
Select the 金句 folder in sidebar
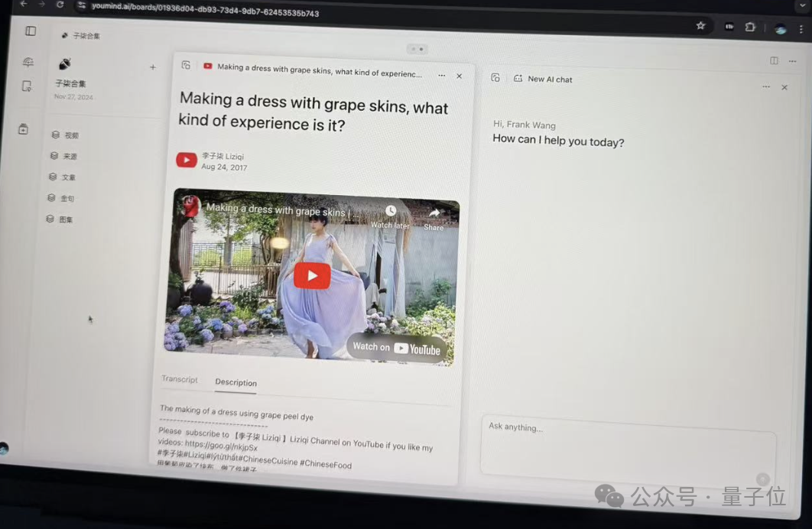tap(61, 198)
